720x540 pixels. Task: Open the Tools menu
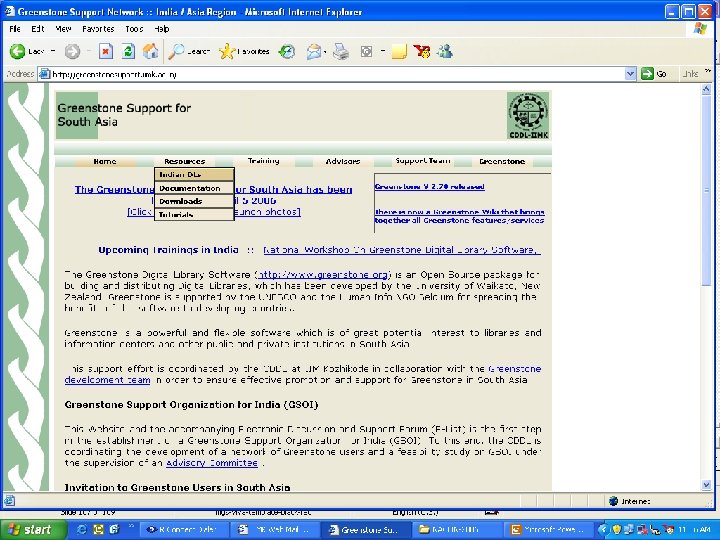134,29
